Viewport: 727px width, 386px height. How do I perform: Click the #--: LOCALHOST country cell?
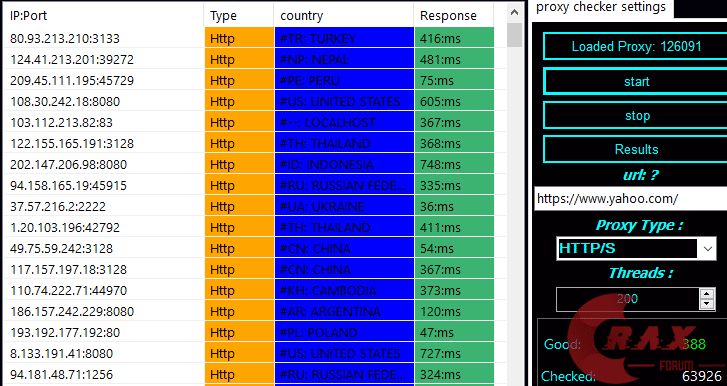pyautogui.click(x=344, y=122)
